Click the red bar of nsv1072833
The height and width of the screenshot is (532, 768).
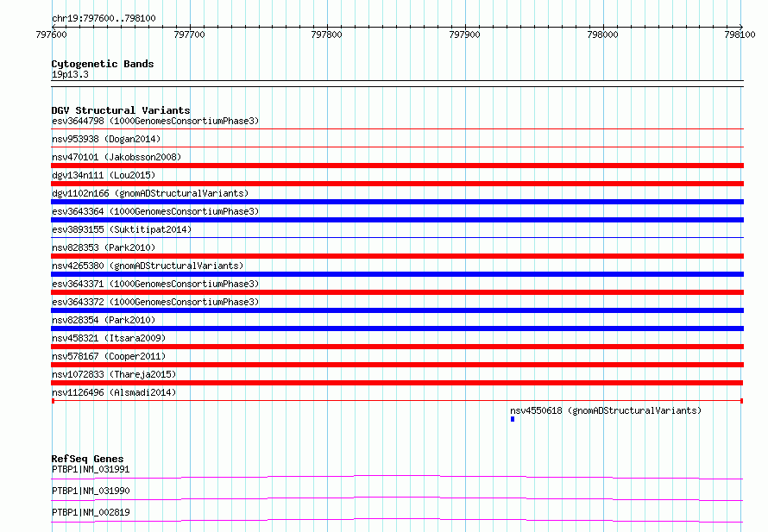click(397, 383)
